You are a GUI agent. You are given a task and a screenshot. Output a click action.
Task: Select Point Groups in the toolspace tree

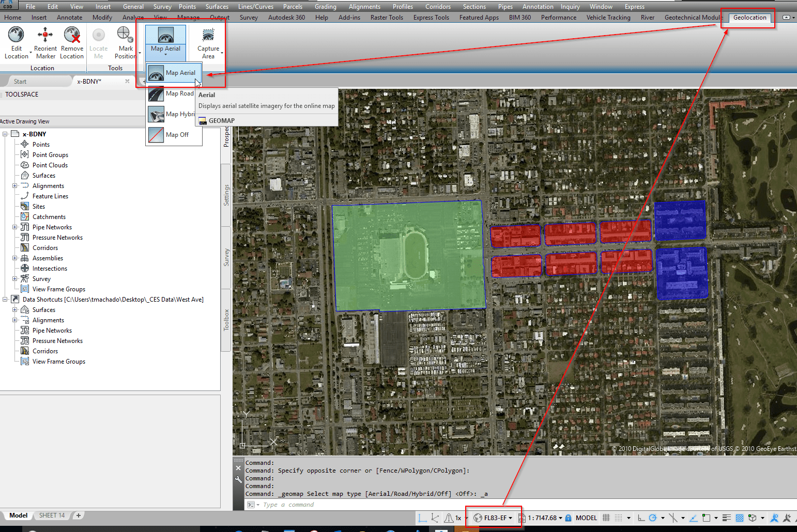tap(51, 154)
